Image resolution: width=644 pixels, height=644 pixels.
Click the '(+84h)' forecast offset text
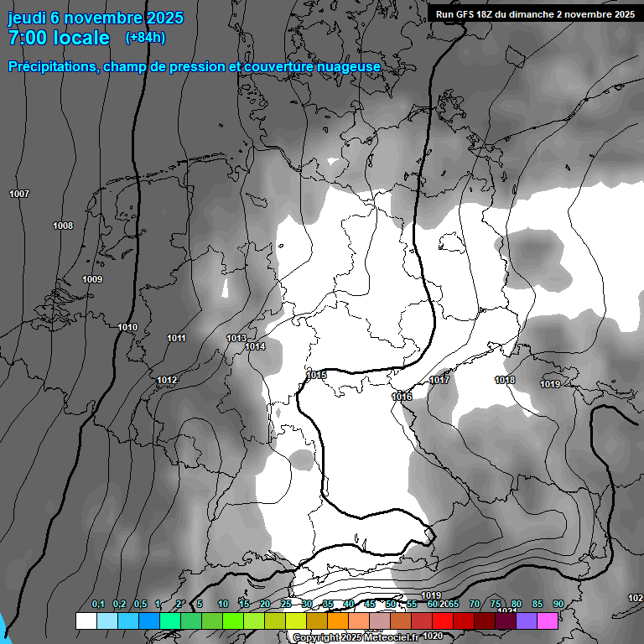click(145, 38)
